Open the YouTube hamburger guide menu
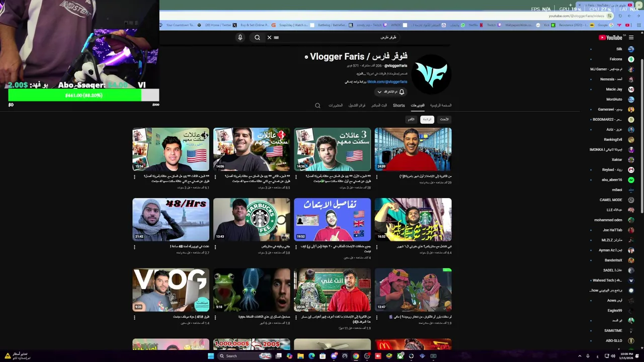Viewport: 644px width, 362px height. pos(631,38)
